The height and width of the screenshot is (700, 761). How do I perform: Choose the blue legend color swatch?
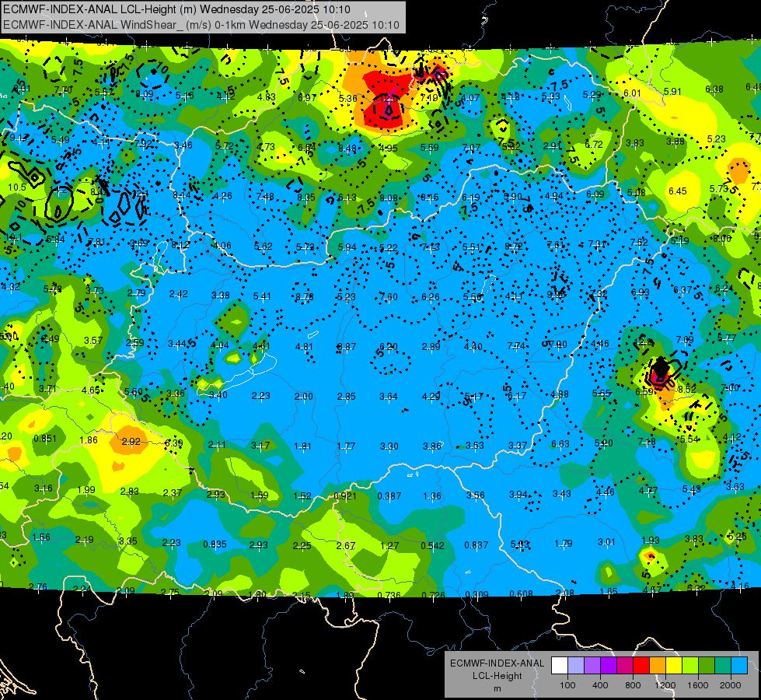(x=740, y=666)
